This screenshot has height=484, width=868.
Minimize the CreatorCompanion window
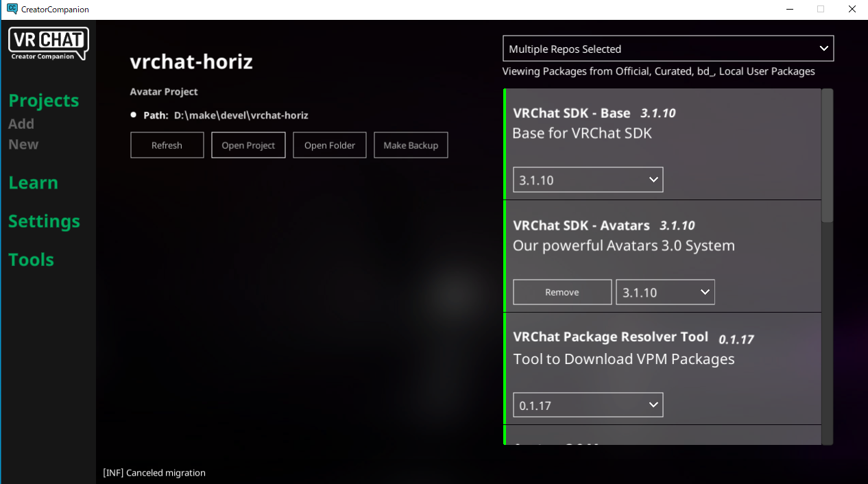(x=789, y=10)
